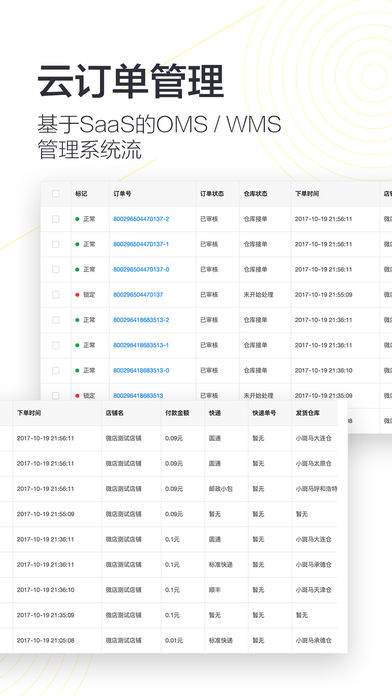Click the 下单时间 header next to 店铺名
Image resolution: width=392 pixels, height=696 pixels.
click(x=29, y=413)
